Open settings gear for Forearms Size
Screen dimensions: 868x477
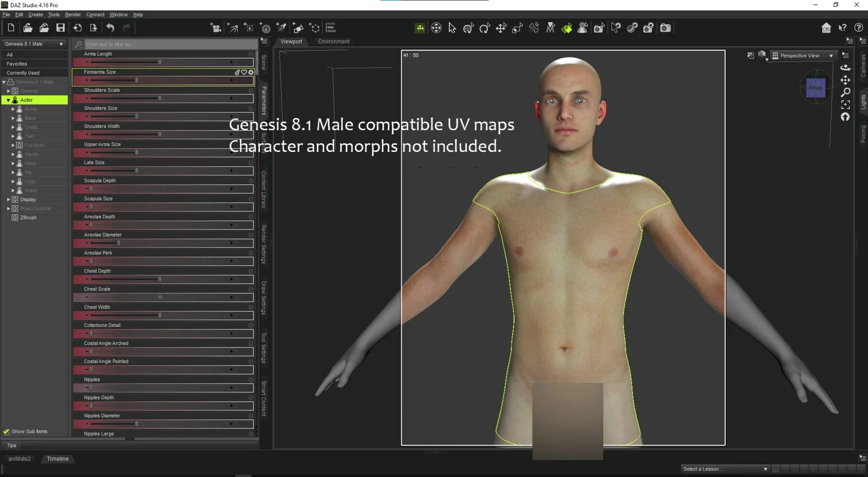tap(251, 72)
